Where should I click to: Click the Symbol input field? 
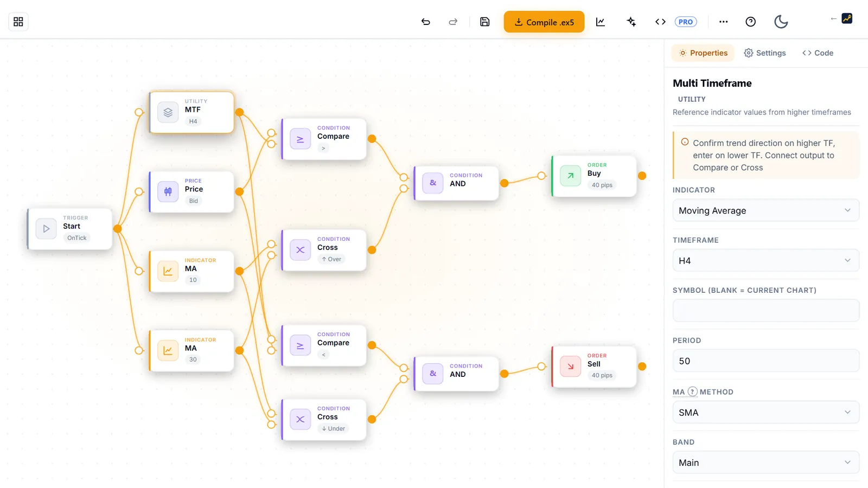click(765, 311)
